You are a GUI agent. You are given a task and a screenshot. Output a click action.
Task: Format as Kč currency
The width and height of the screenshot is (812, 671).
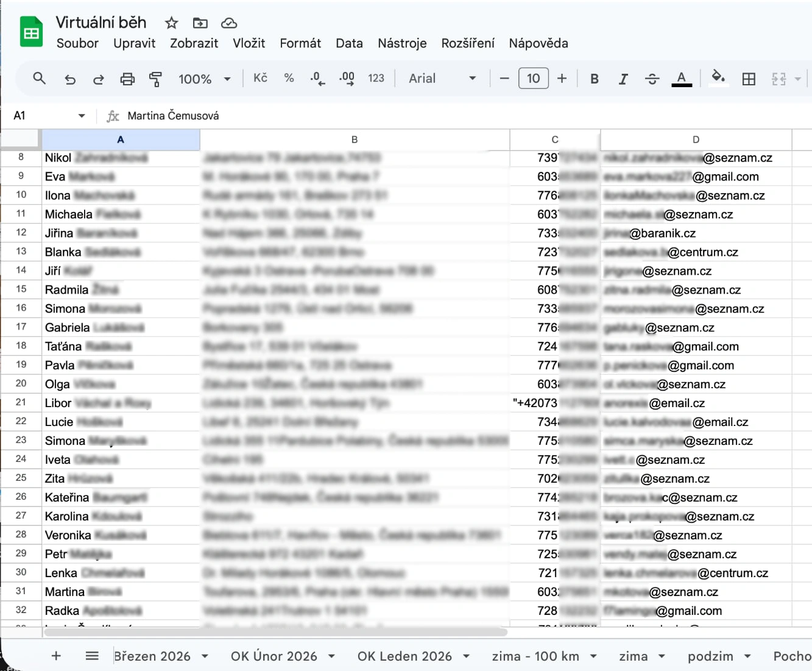click(260, 78)
